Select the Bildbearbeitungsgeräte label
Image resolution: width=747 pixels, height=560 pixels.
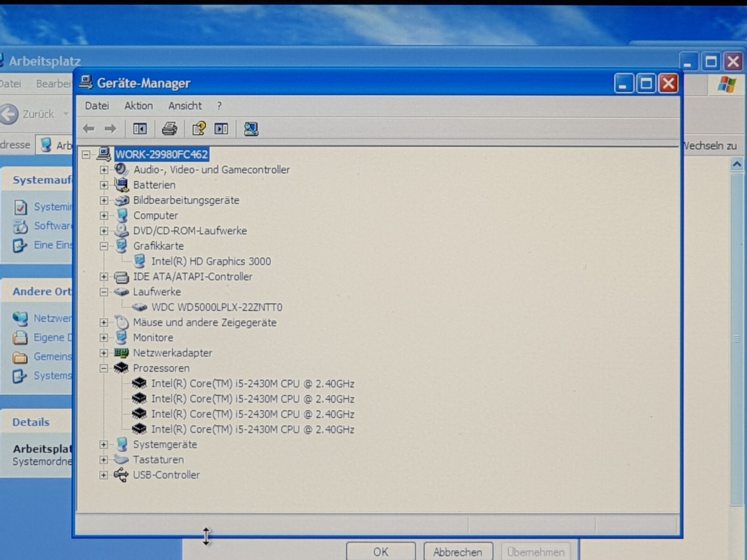point(186,200)
